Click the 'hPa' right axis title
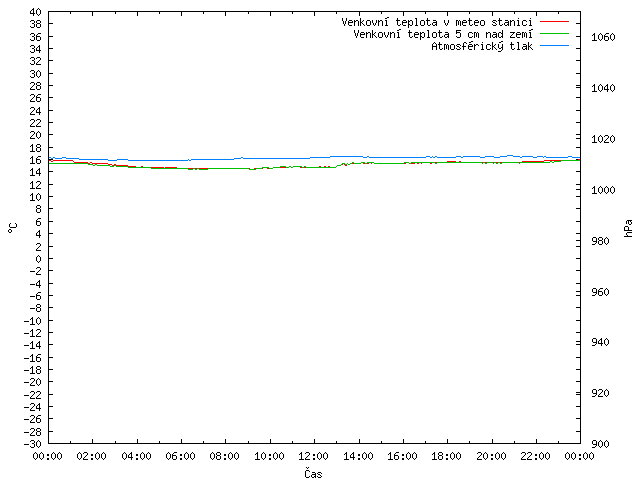 click(x=628, y=228)
